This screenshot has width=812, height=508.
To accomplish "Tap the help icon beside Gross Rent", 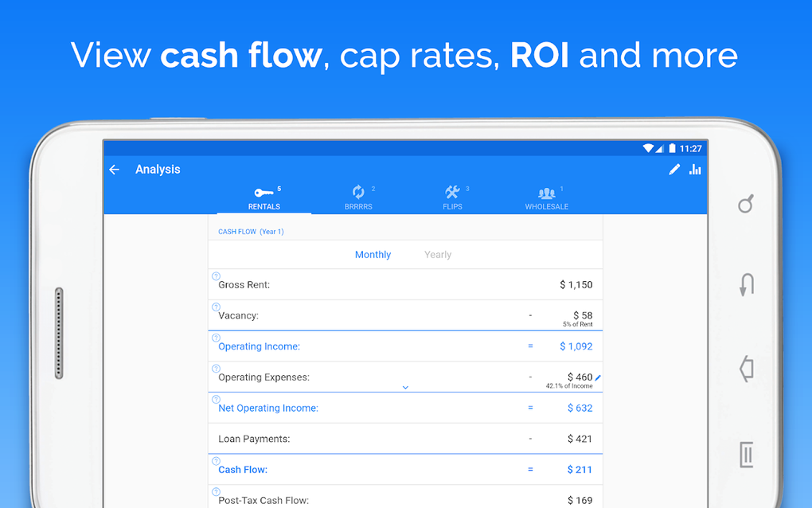I will 216,276.
